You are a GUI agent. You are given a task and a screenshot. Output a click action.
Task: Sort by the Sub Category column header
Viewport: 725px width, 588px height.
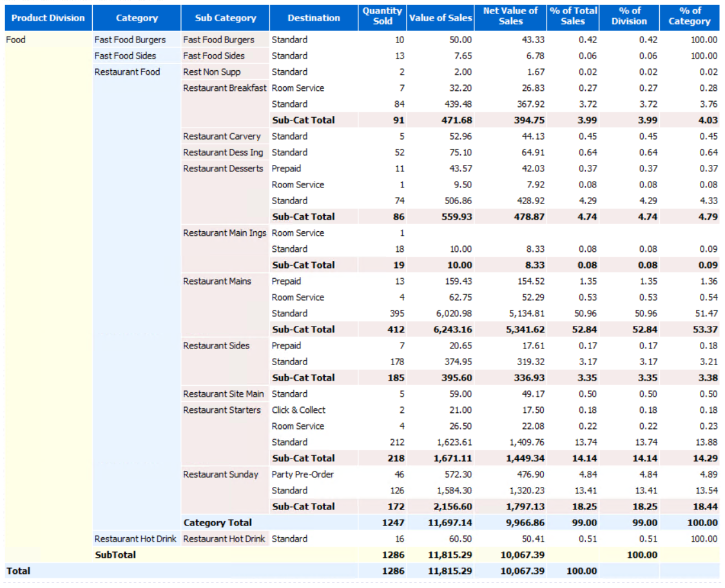tap(225, 18)
